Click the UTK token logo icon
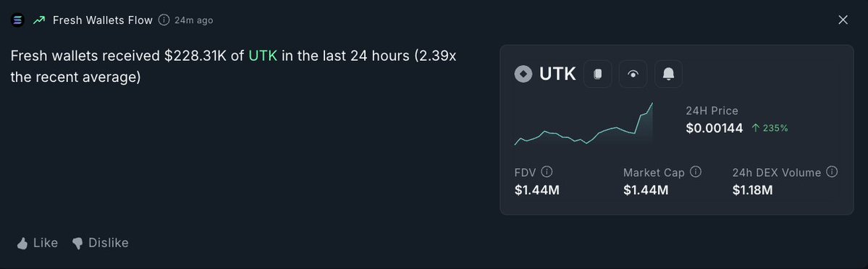This screenshot has height=269, width=868. (x=523, y=74)
